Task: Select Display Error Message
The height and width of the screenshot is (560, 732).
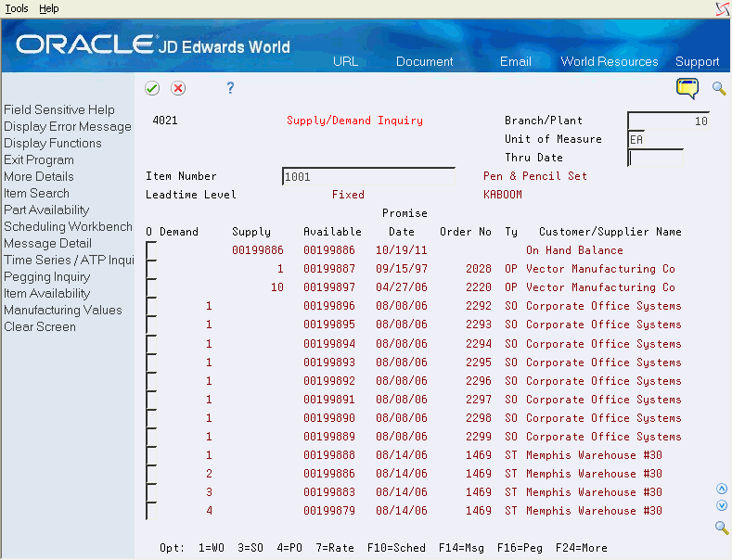Action: pos(68,126)
